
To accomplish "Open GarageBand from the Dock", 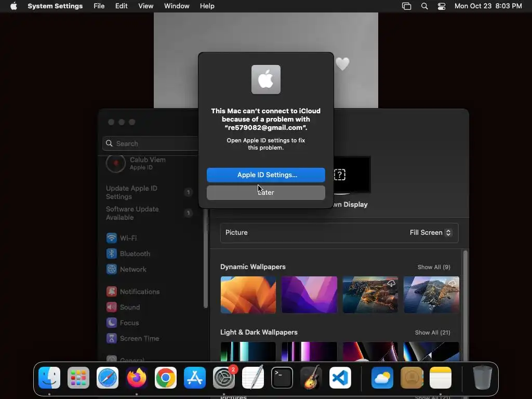I will (x=311, y=378).
